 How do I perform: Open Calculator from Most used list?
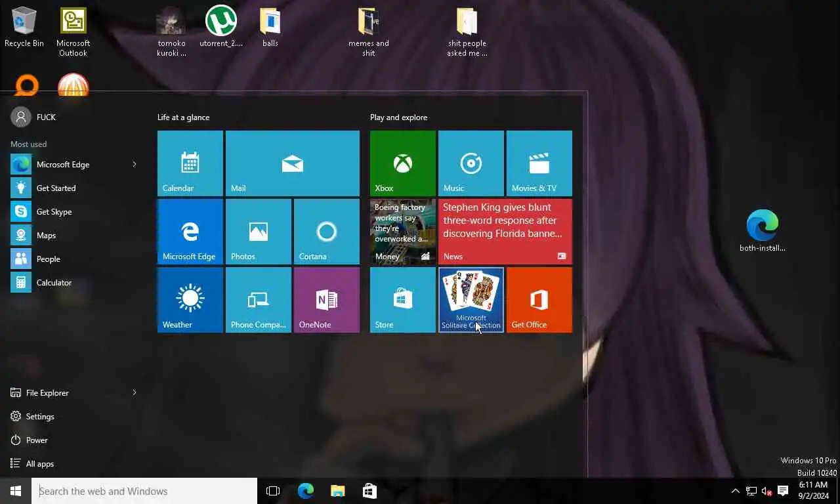[73, 283]
